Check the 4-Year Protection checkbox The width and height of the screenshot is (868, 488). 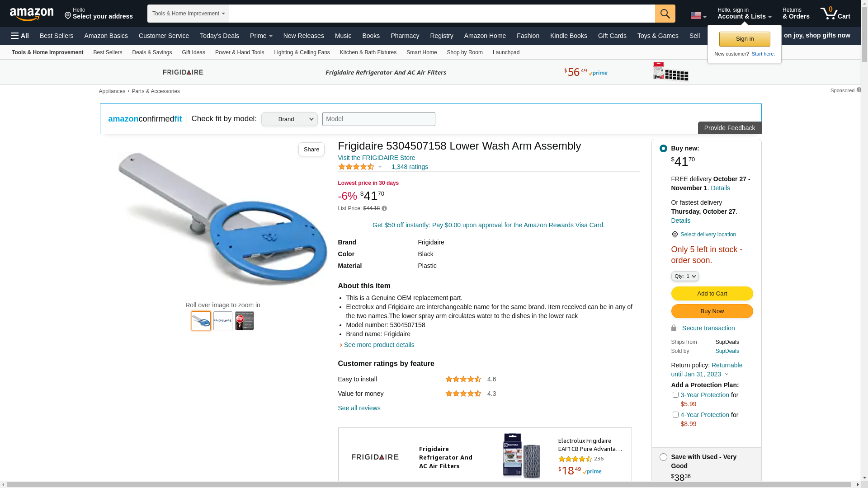675,415
